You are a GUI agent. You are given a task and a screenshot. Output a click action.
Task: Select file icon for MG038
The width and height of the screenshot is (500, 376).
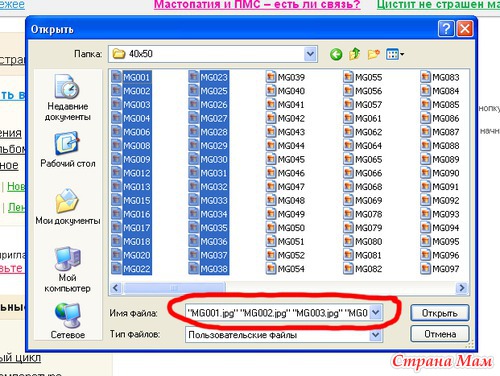[x=194, y=268]
